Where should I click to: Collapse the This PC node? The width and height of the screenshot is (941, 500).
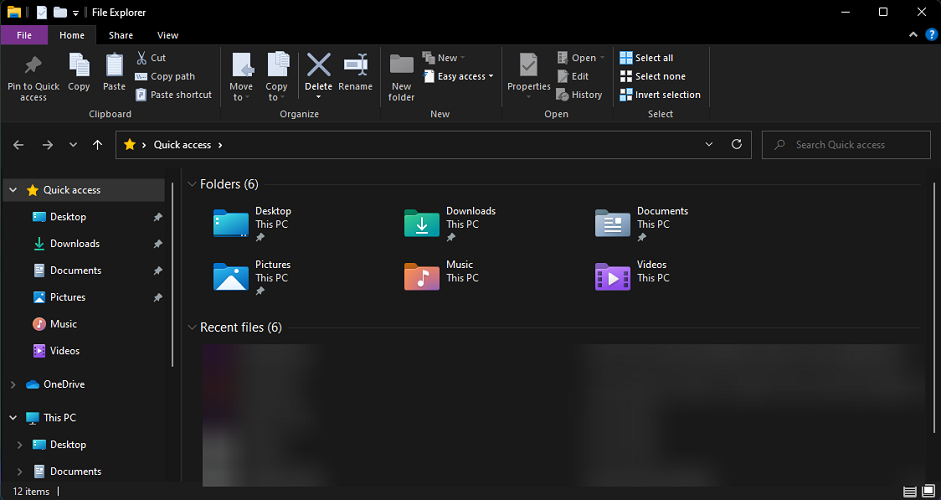[x=13, y=418]
